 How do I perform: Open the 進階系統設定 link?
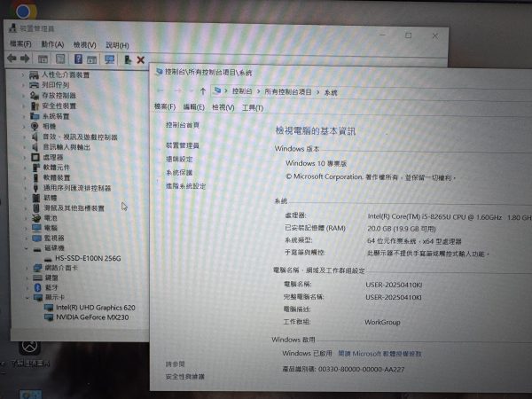185,186
